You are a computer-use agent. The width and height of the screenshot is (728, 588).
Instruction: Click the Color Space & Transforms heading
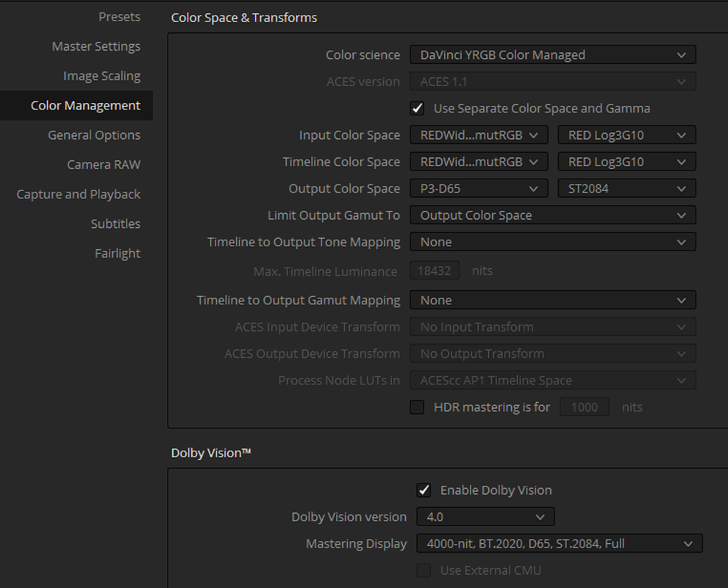pos(244,18)
